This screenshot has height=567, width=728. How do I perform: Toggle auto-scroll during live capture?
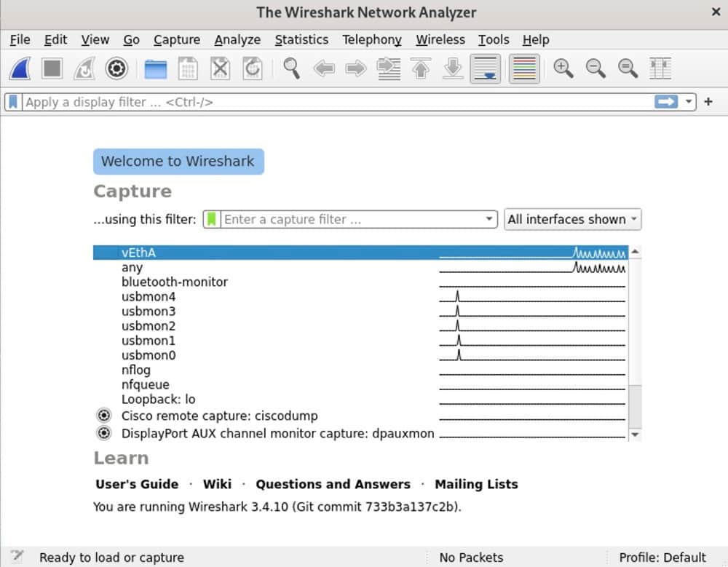[486, 68]
